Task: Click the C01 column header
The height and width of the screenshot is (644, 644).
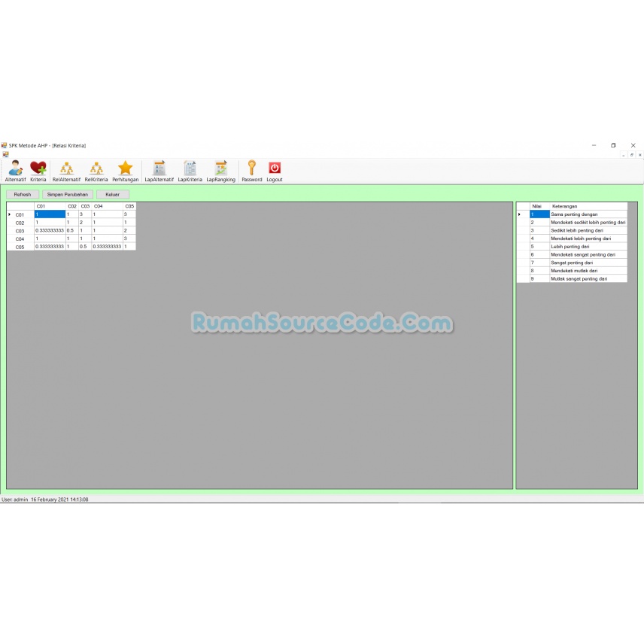Action: [x=50, y=206]
